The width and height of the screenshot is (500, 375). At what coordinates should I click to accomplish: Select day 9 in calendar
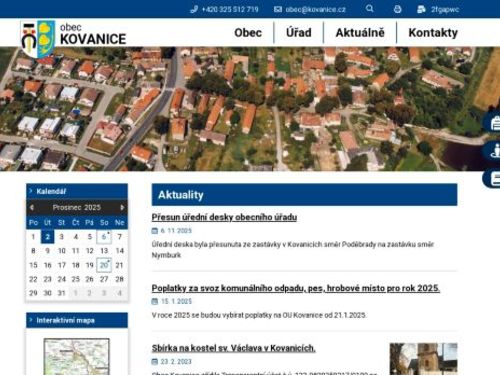[x=47, y=251]
